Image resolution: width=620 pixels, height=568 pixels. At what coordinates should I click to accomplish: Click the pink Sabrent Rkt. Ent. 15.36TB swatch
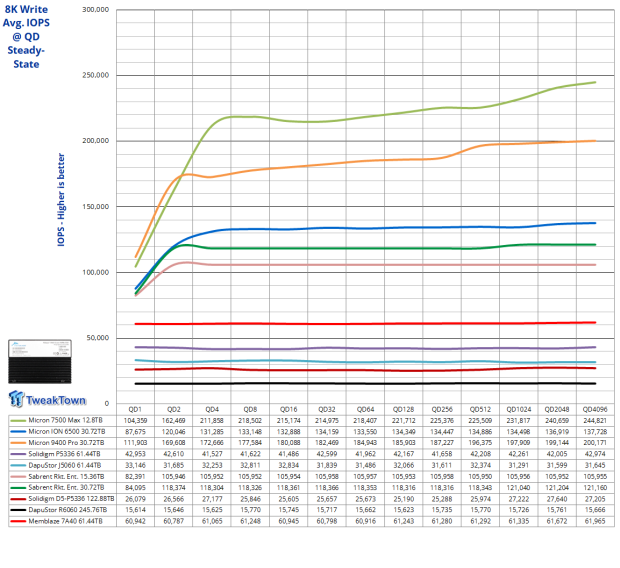pyautogui.click(x=18, y=477)
